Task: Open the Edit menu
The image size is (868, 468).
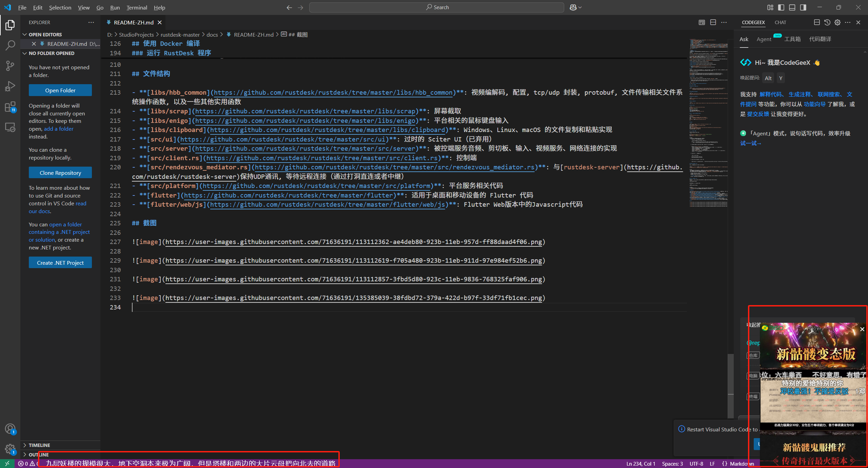Action: [38, 7]
